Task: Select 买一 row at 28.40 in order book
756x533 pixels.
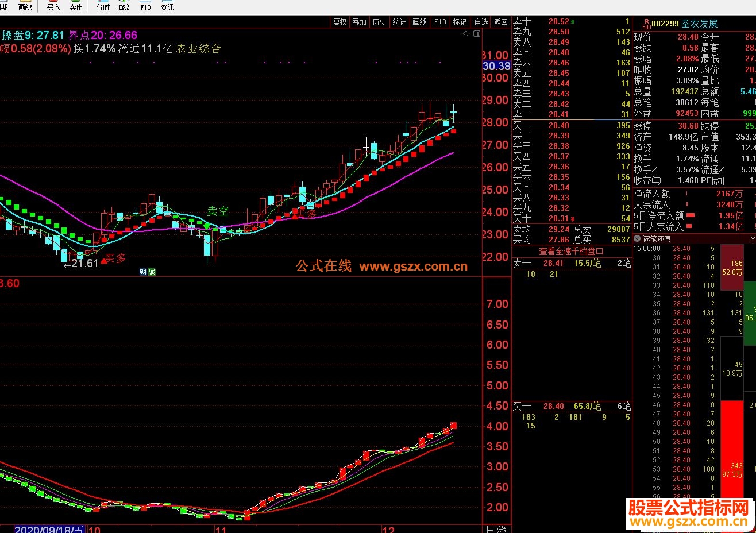Action: (x=572, y=125)
